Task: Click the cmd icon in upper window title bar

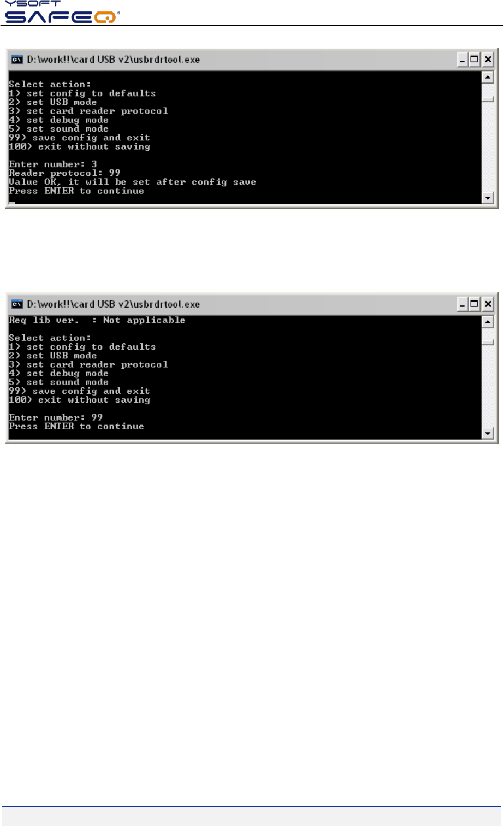Action: [17, 60]
